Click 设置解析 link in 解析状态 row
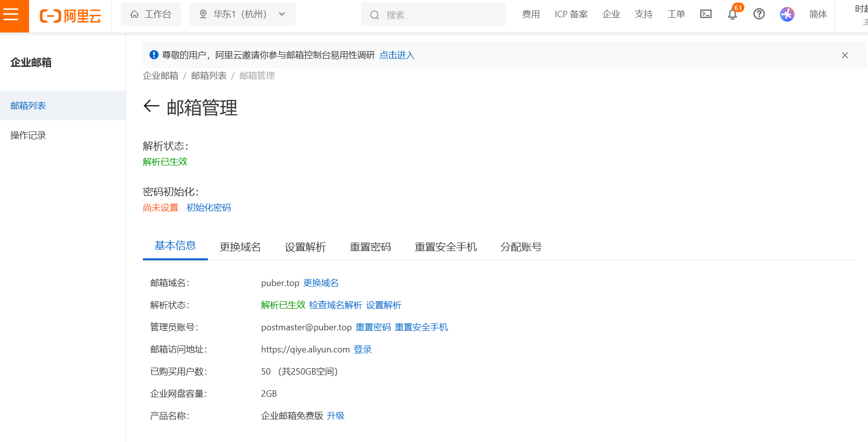The width and height of the screenshot is (868, 442). pyautogui.click(x=384, y=305)
